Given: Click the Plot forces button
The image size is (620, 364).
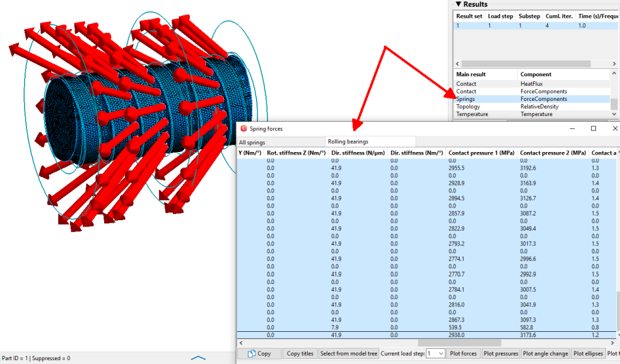Looking at the screenshot, I should [x=464, y=354].
